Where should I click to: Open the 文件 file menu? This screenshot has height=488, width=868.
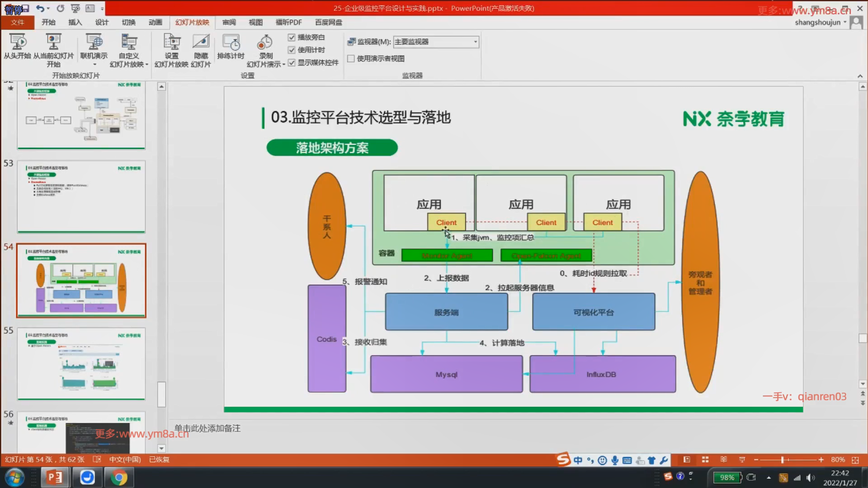[x=17, y=22]
